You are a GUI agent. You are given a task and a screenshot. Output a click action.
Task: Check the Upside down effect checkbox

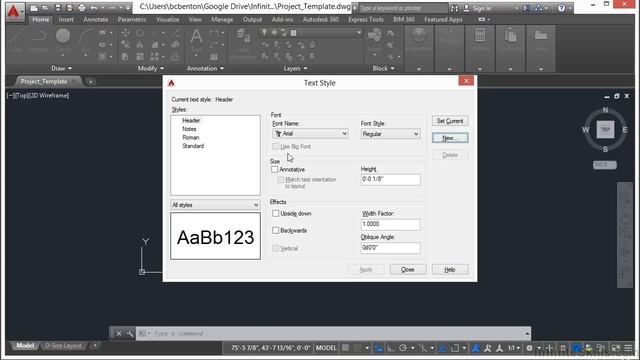click(x=276, y=213)
